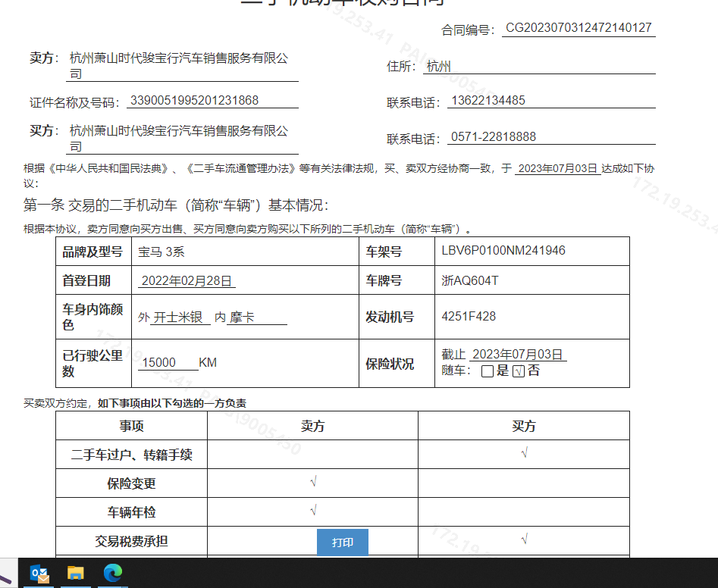The height and width of the screenshot is (588, 718).
Task: Click the mileage field showing 15000
Action: coord(168,362)
